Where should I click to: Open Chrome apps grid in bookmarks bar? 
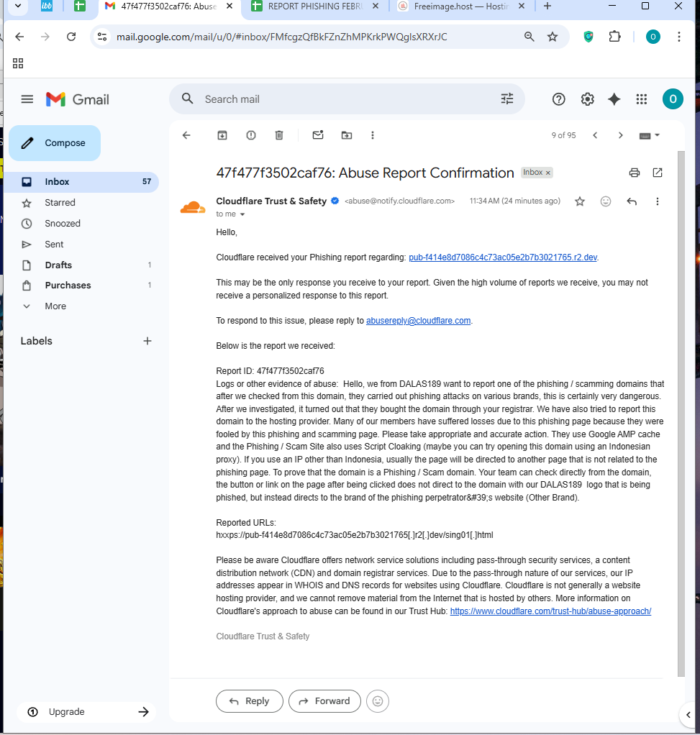point(18,63)
